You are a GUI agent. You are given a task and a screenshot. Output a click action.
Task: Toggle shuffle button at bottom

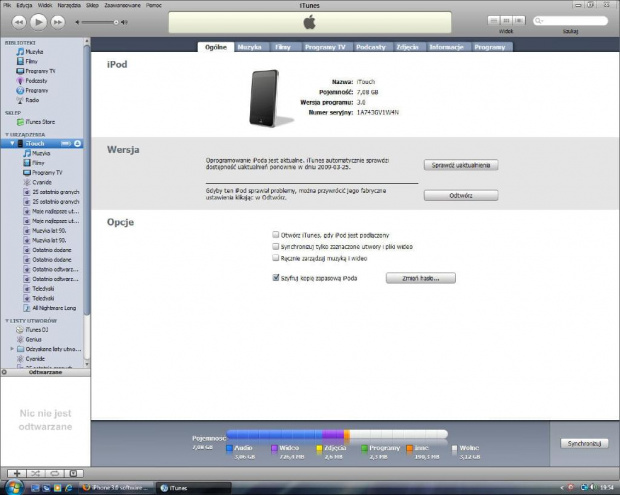pyautogui.click(x=36, y=473)
